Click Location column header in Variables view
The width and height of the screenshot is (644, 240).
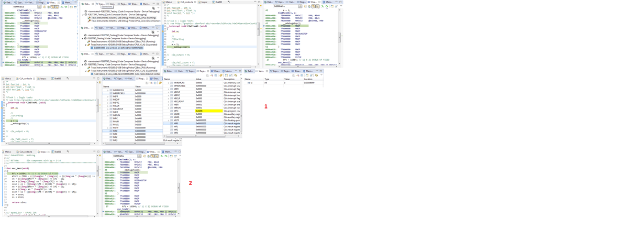[313, 79]
